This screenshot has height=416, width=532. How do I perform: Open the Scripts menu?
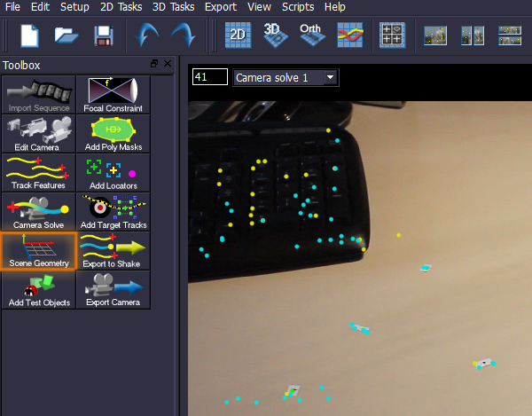[298, 7]
